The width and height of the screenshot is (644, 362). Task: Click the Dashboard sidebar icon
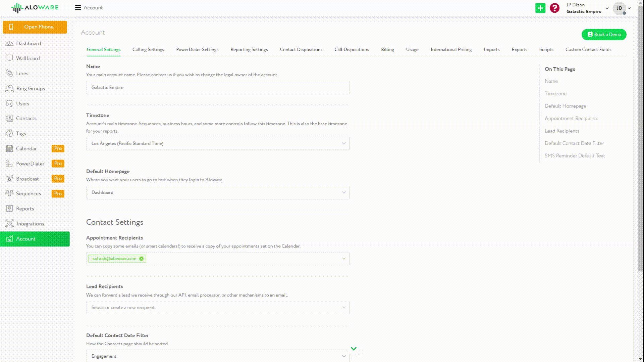point(9,44)
